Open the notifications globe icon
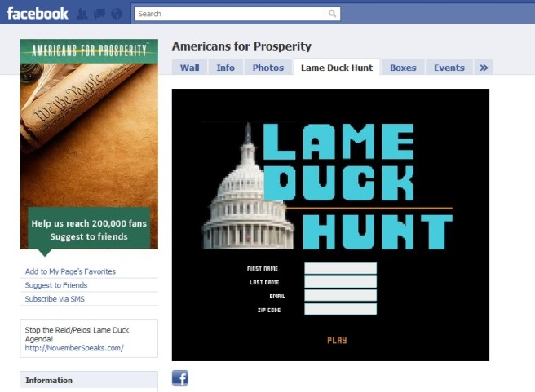 pyautogui.click(x=117, y=14)
